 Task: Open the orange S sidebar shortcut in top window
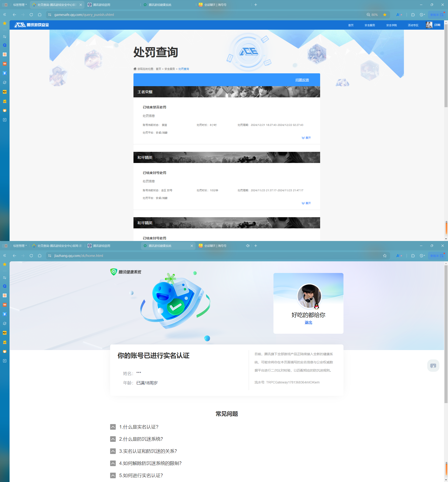(5, 54)
